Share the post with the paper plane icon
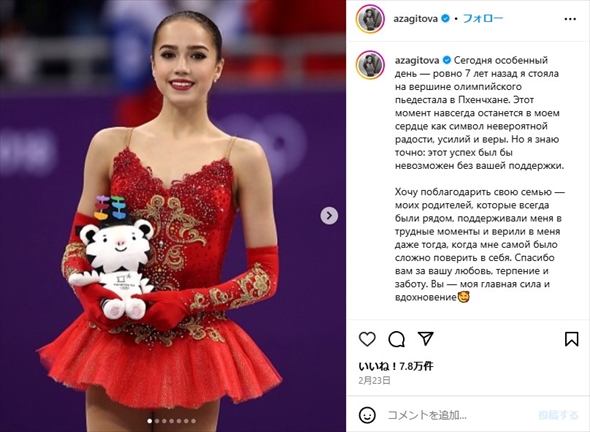This screenshot has height=432, width=590. [x=426, y=339]
